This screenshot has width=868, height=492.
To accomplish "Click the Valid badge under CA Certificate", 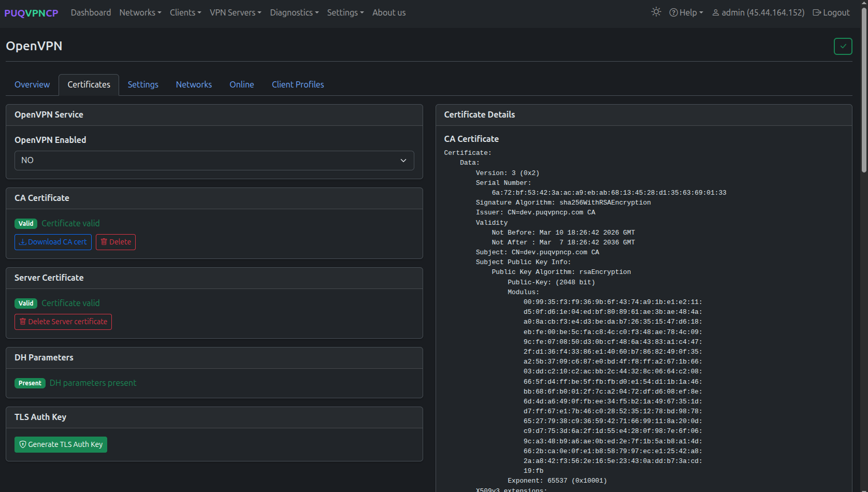I will click(x=26, y=224).
